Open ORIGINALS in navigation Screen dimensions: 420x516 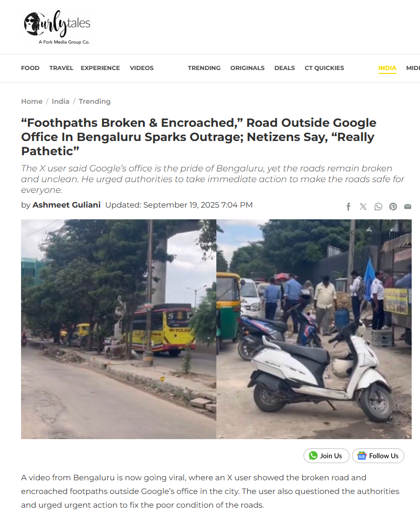tap(247, 68)
